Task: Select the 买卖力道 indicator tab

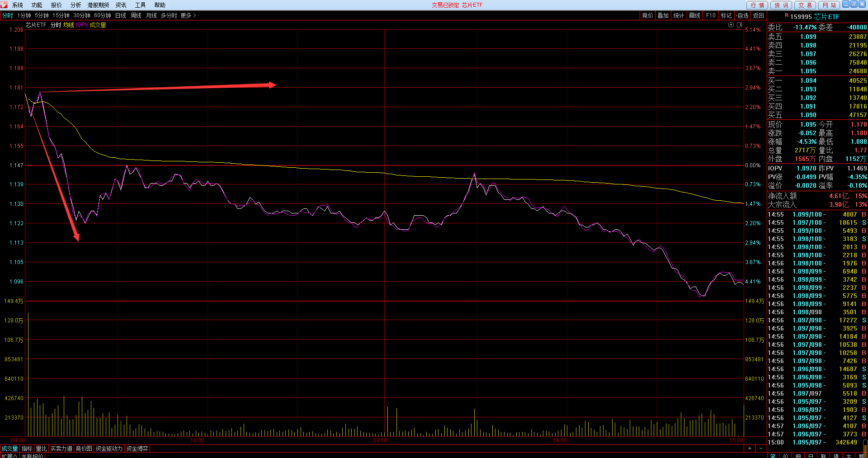Action: point(61,449)
